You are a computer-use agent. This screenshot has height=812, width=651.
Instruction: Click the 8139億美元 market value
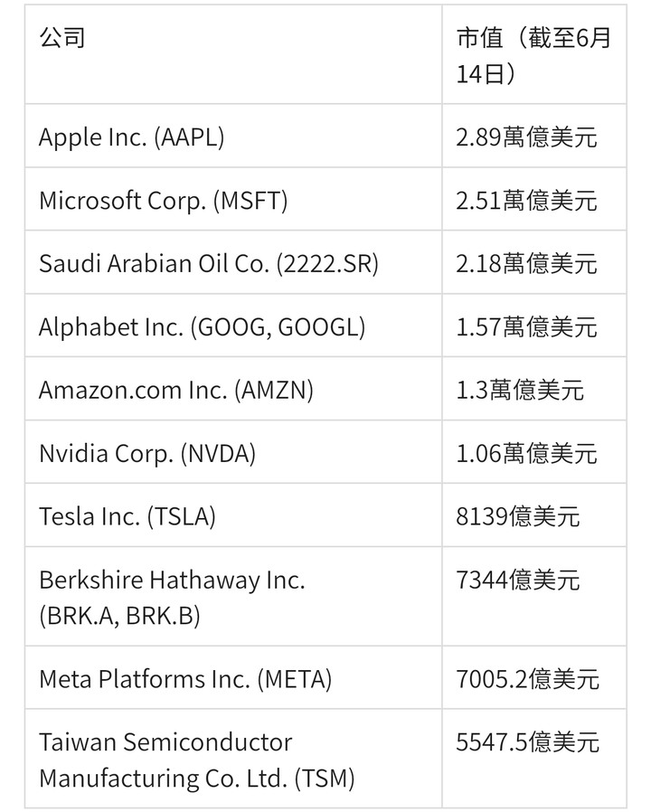click(517, 516)
